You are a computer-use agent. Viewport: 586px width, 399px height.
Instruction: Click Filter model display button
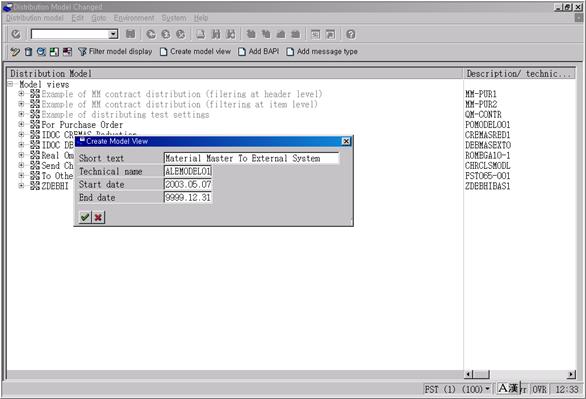point(115,52)
